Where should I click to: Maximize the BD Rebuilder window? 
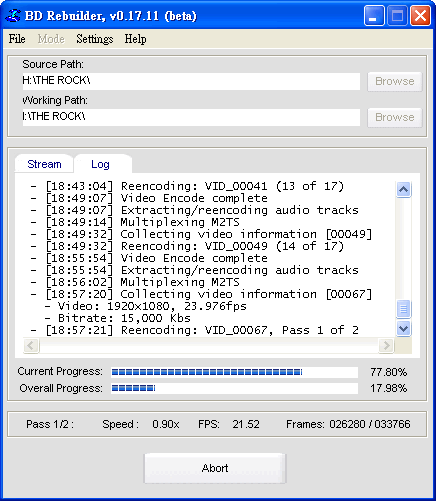pyautogui.click(x=397, y=15)
